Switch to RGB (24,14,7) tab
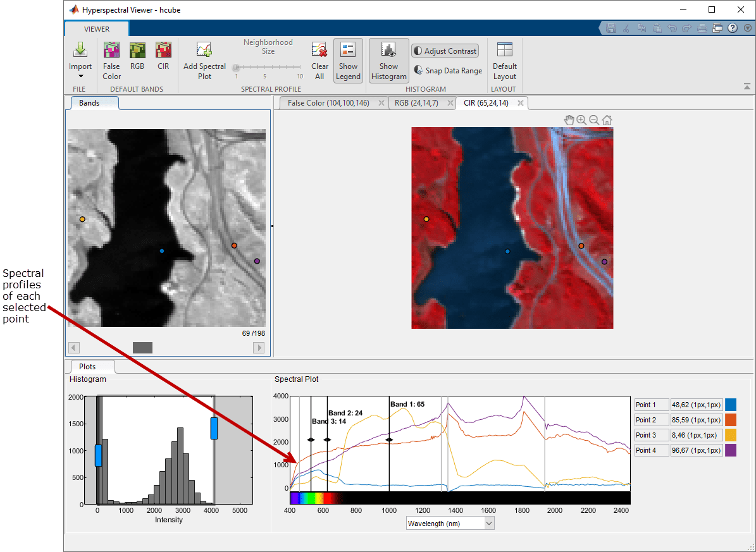The width and height of the screenshot is (756, 552). click(x=416, y=103)
